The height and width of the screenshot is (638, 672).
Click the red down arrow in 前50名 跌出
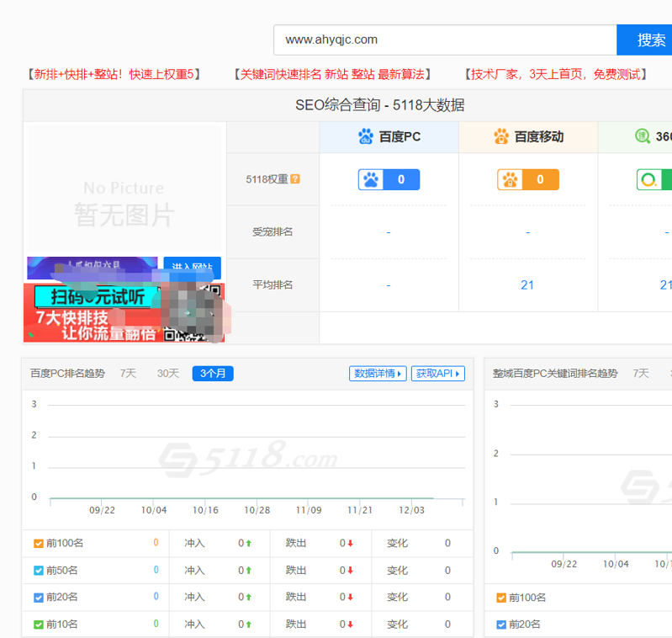[x=350, y=571]
